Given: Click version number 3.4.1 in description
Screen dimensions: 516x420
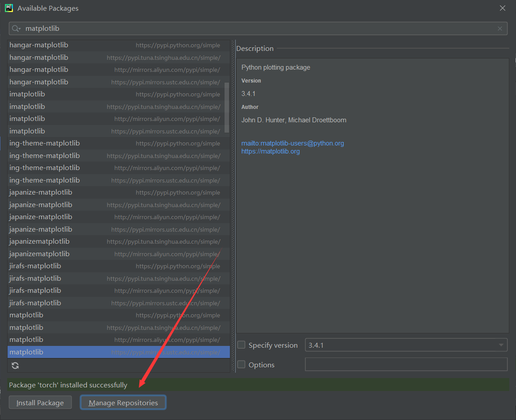Looking at the screenshot, I should pyautogui.click(x=249, y=94).
